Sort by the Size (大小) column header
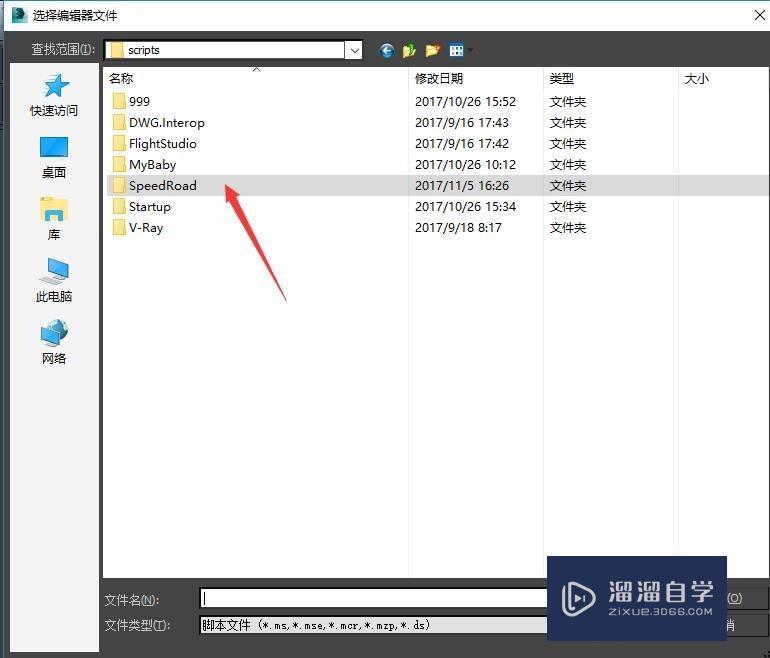This screenshot has width=770, height=658. [724, 79]
